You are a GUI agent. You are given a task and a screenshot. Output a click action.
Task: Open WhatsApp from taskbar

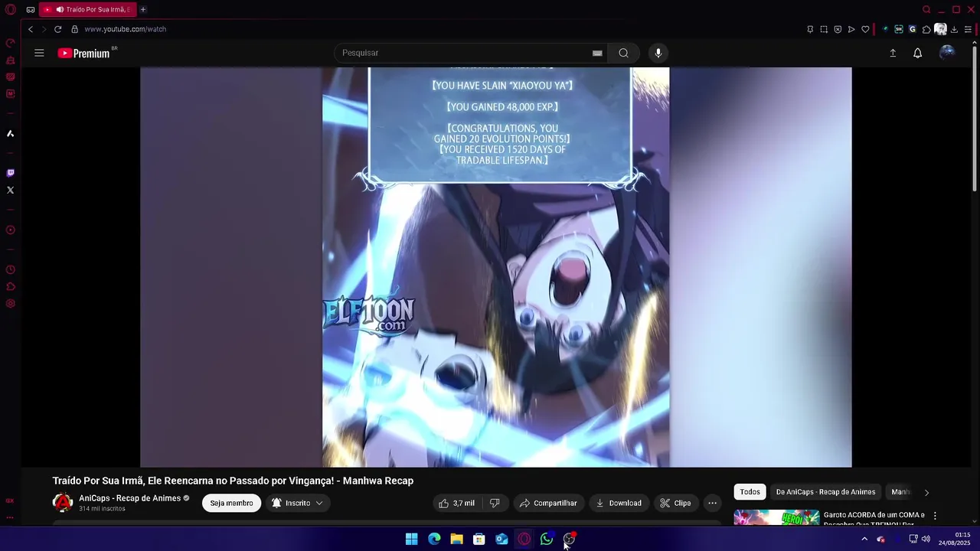547,539
